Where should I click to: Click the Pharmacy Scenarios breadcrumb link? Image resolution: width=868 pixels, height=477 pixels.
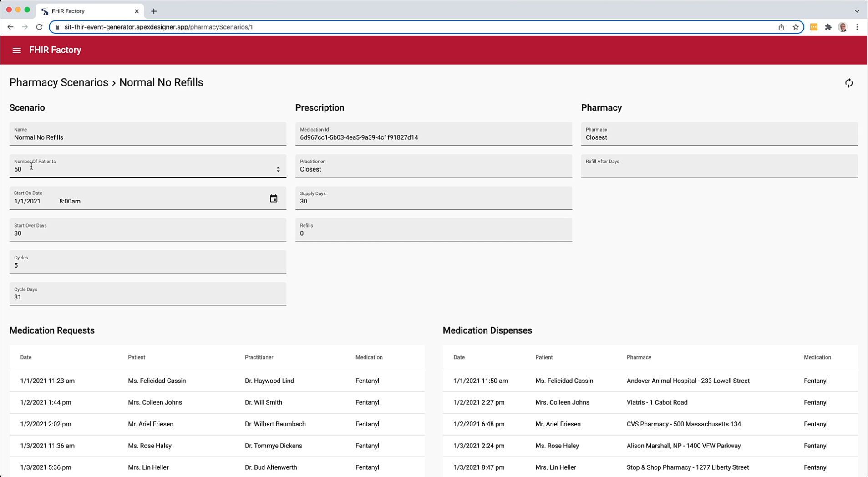click(x=59, y=82)
